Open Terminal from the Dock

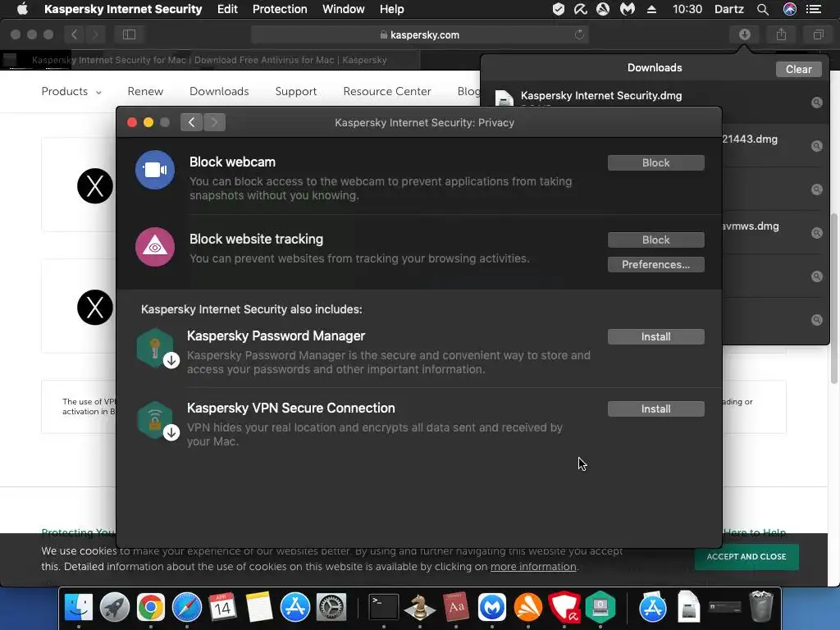pos(384,607)
